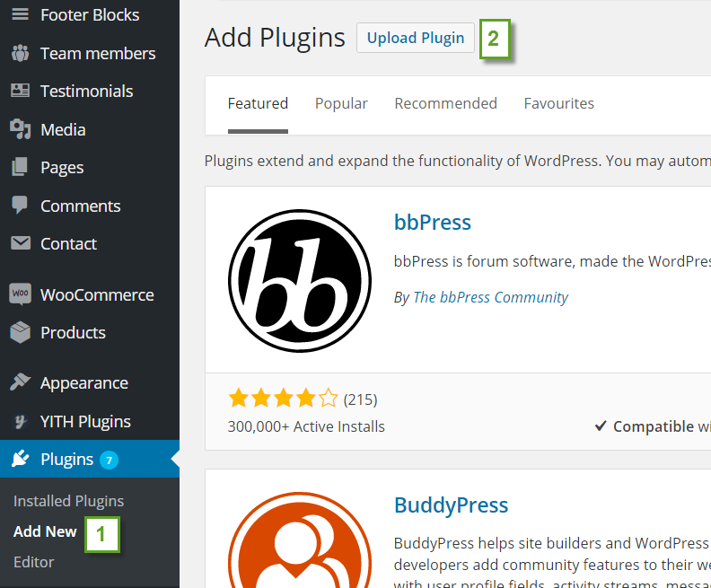Switch to the Featured tab
Image resolution: width=711 pixels, height=588 pixels.
258,103
